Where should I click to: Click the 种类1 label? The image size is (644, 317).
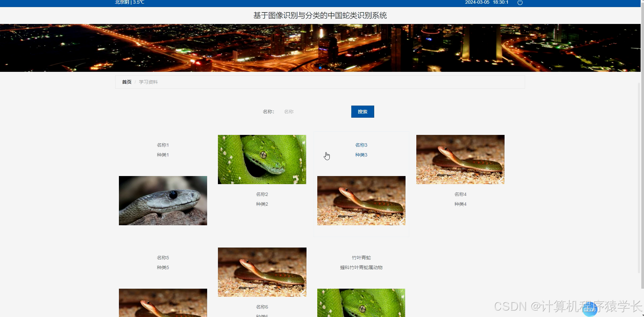click(x=163, y=155)
